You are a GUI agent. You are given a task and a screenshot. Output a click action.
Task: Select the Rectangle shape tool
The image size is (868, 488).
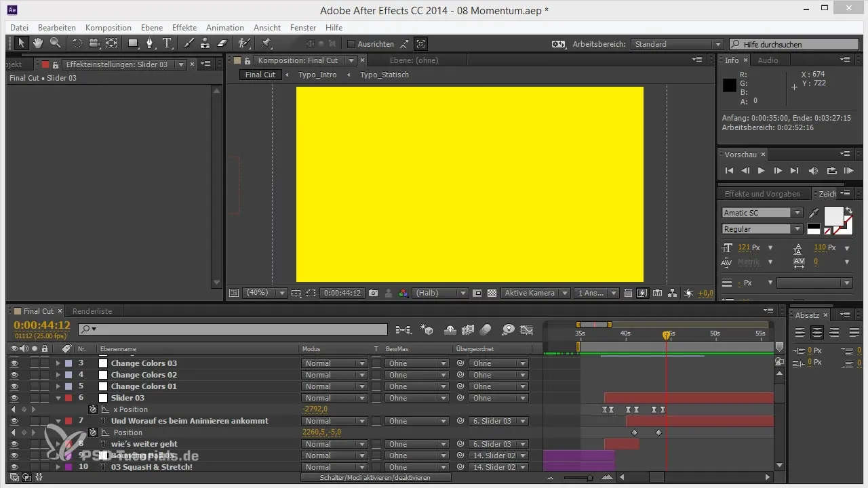pyautogui.click(x=134, y=43)
